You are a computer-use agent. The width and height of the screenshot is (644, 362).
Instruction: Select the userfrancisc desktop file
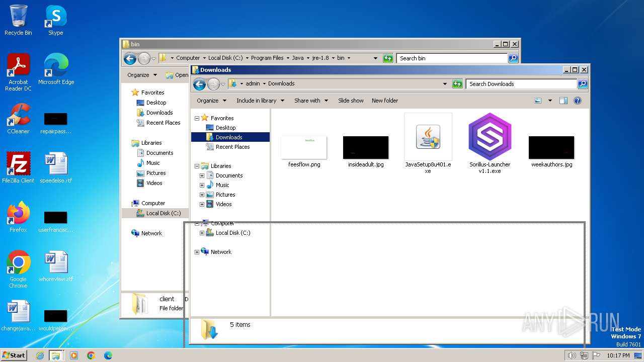coord(56,222)
